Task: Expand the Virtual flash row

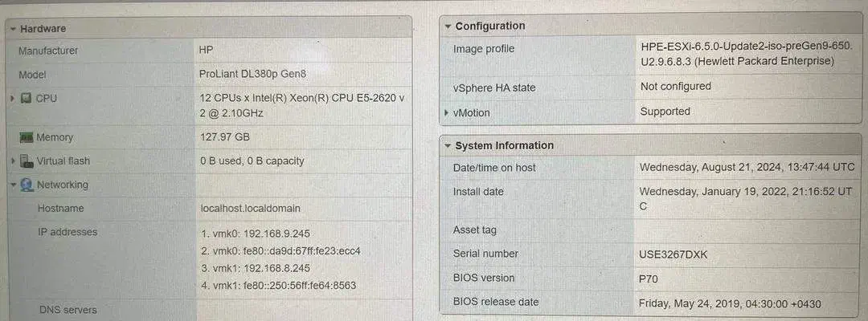Action: coord(13,161)
